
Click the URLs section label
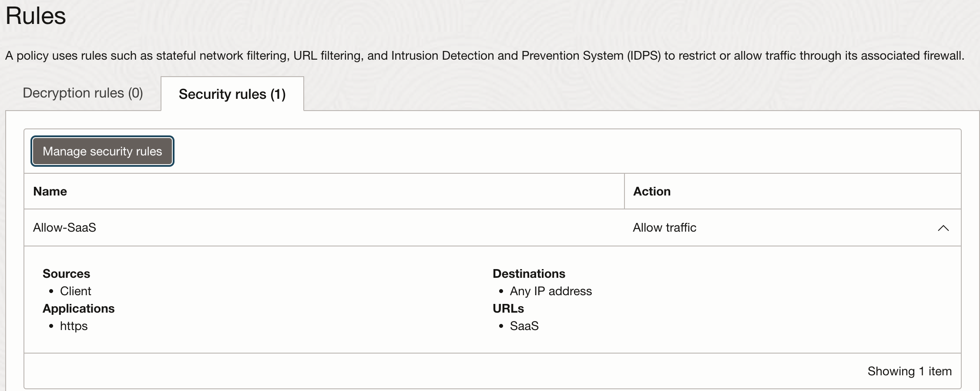[x=508, y=308]
